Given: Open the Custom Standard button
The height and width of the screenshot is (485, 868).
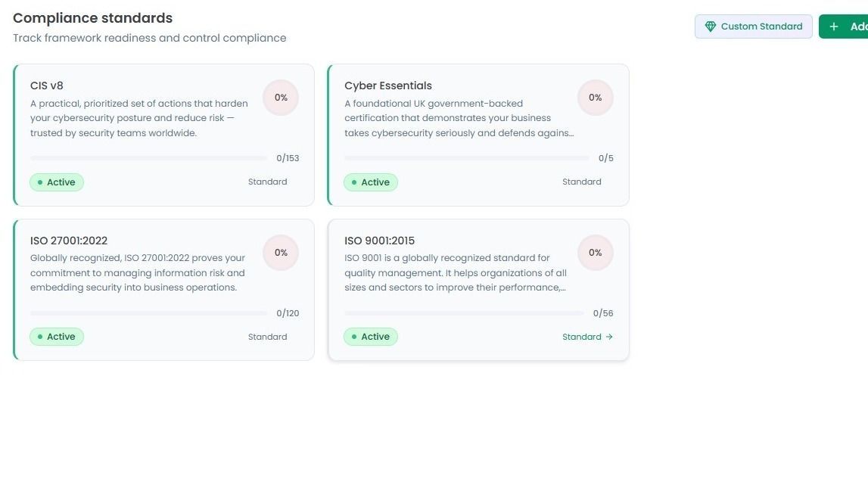Looking at the screenshot, I should (754, 26).
